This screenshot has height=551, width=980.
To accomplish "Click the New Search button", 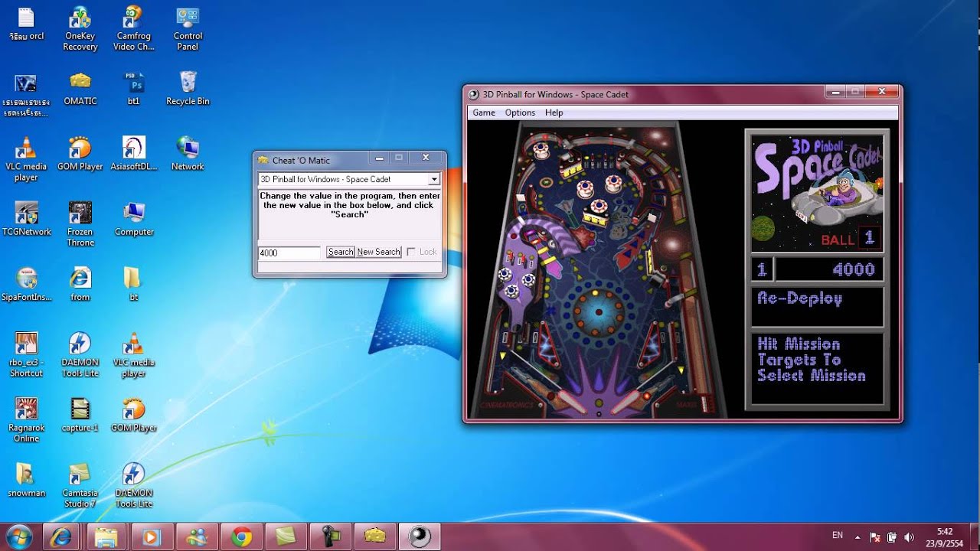I will pos(379,252).
